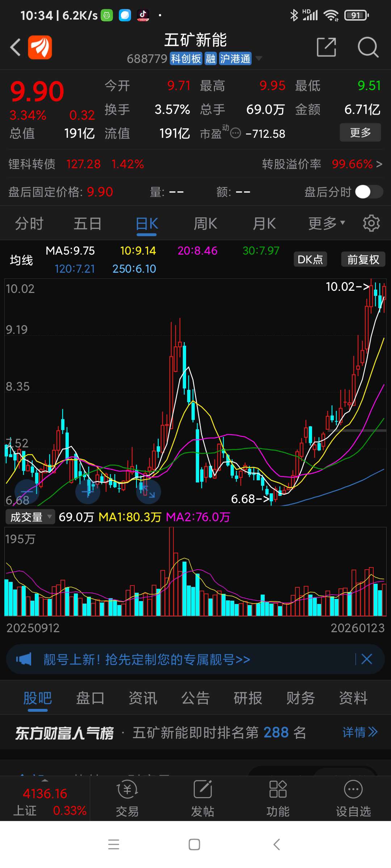The image size is (391, 868).
Task: Dismiss the 靓号上新 banner
Action: pyautogui.click(x=367, y=659)
